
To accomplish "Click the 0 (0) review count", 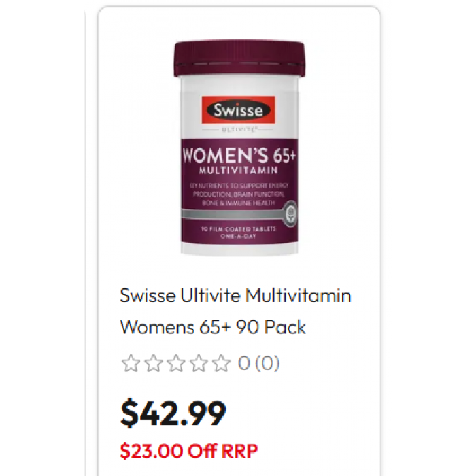I will point(258,363).
